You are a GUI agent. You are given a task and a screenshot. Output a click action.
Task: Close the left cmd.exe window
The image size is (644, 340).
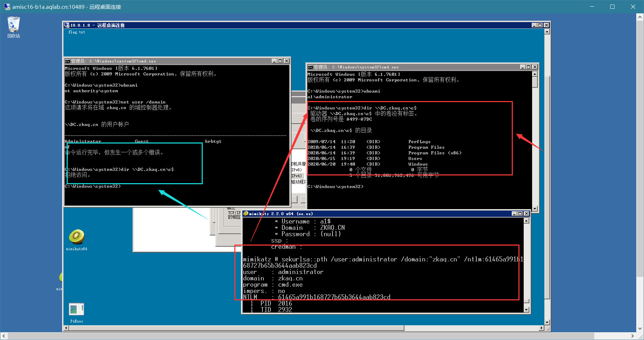coord(287,61)
